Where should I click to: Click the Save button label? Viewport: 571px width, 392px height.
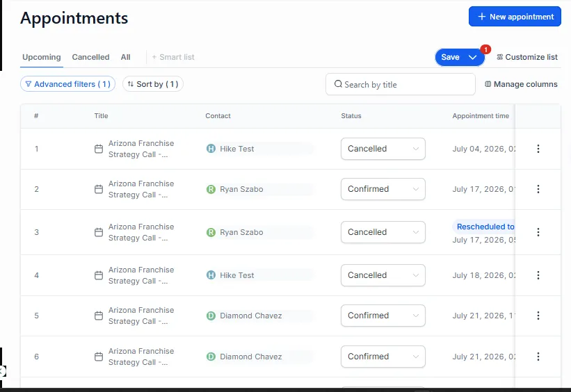coord(450,57)
